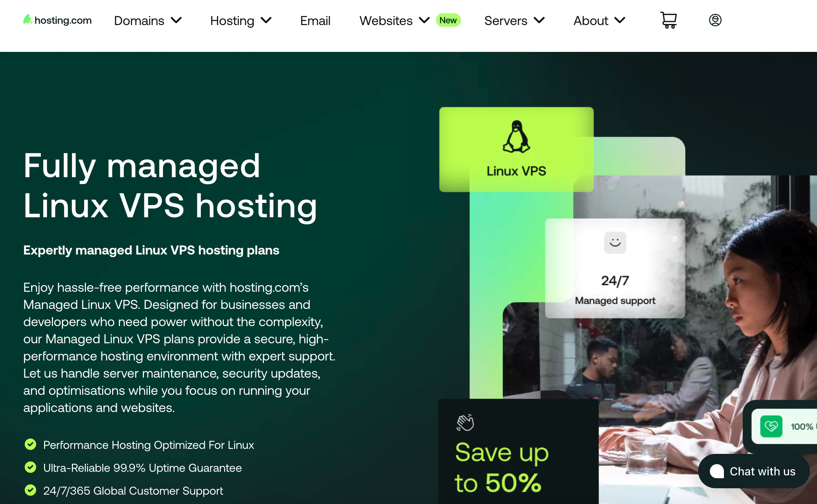Click the hosting.com leaf logo
Screen dimensions: 817x504
point(28,19)
